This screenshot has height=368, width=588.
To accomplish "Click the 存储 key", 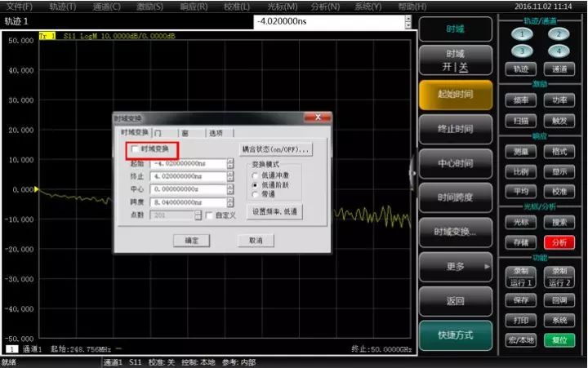I will point(520,242).
